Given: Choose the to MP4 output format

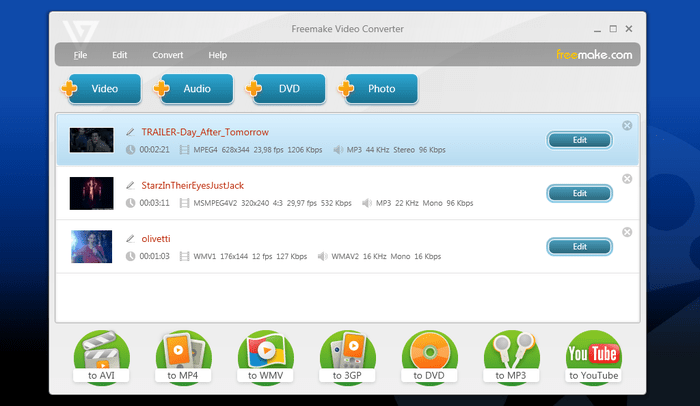Looking at the screenshot, I should click(183, 357).
